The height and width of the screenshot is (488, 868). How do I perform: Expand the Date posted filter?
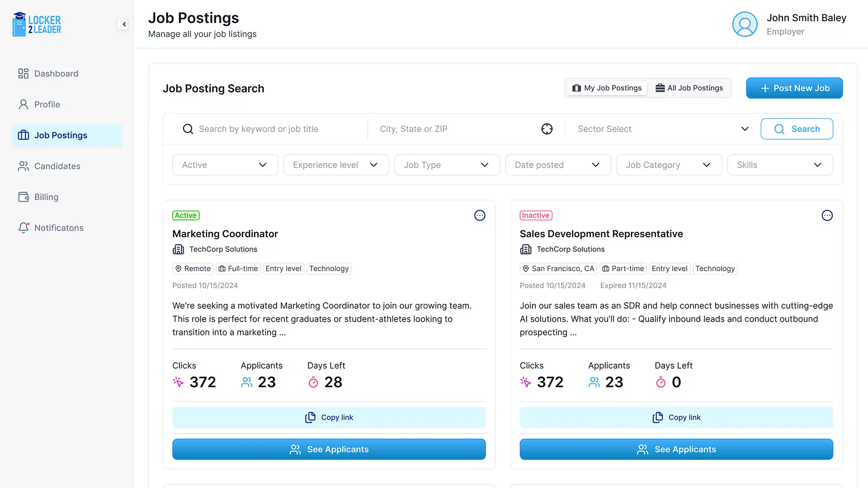click(x=557, y=165)
